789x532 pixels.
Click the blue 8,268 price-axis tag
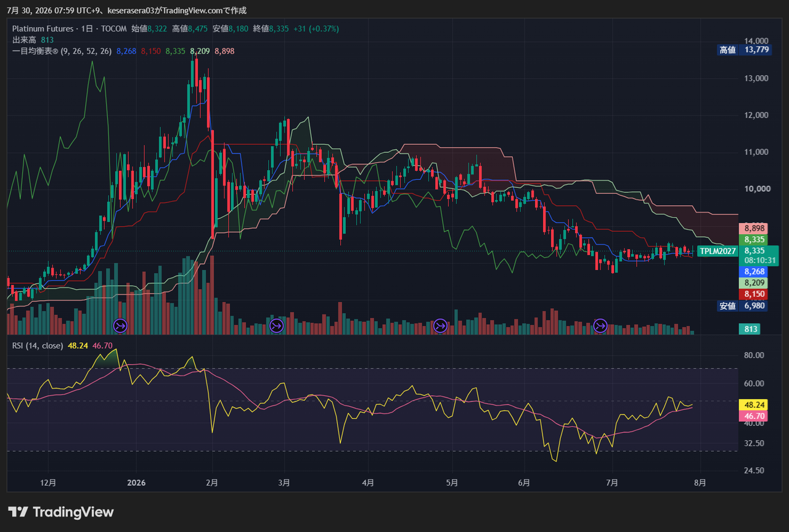[x=754, y=271]
